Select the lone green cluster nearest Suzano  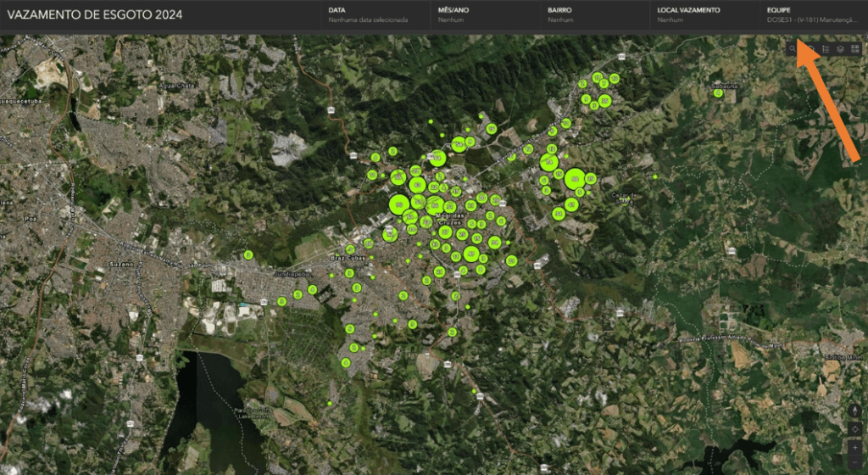(248, 254)
